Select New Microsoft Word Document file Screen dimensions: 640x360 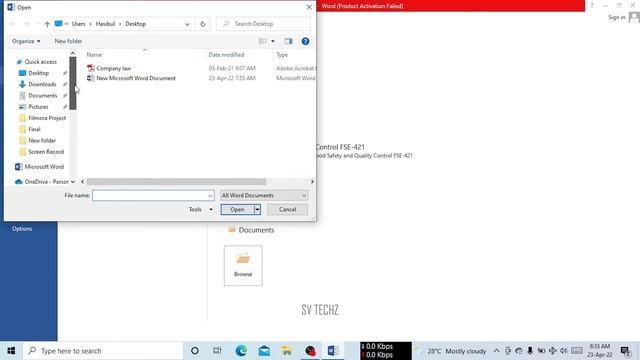136,78
